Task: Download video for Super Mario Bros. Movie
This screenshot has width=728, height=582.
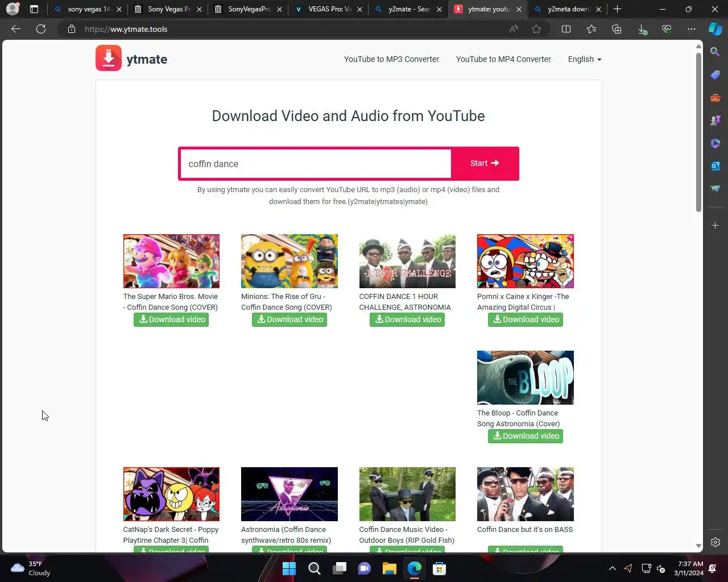Action: (171, 319)
